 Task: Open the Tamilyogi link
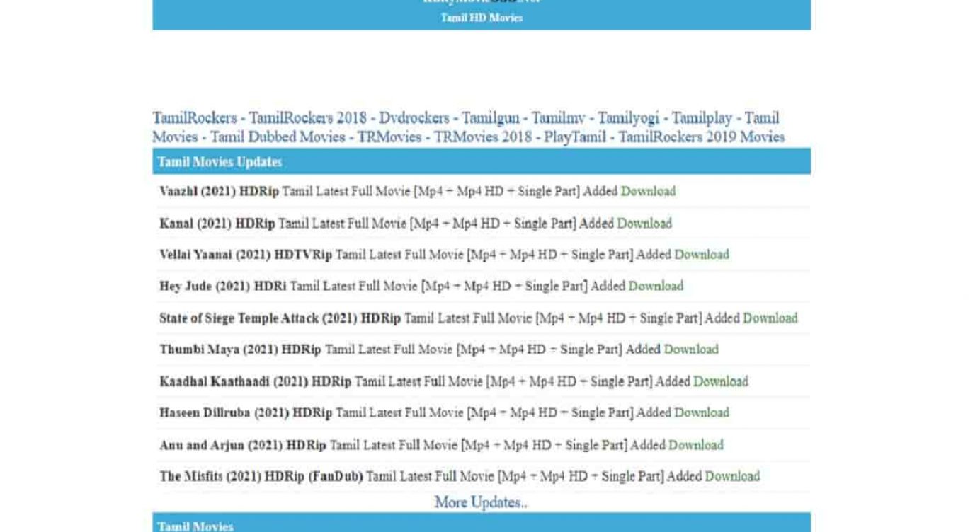click(628, 118)
